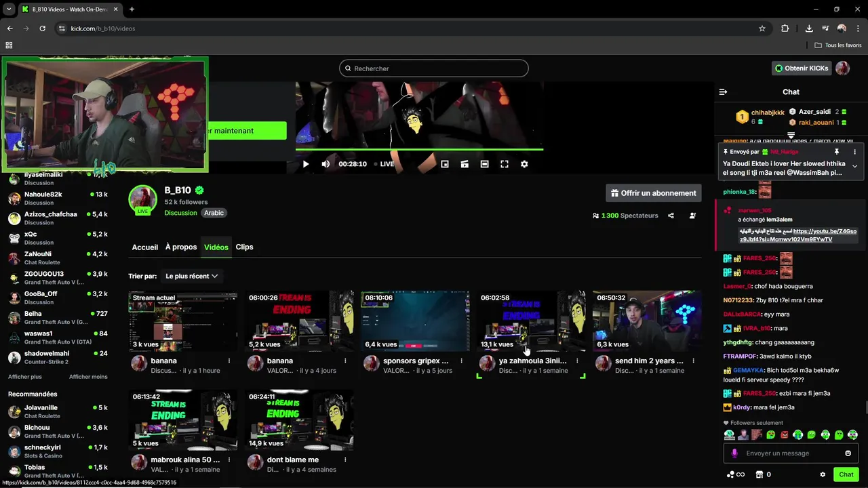
Task: Switch to the À propos tab
Action: pyautogui.click(x=181, y=247)
